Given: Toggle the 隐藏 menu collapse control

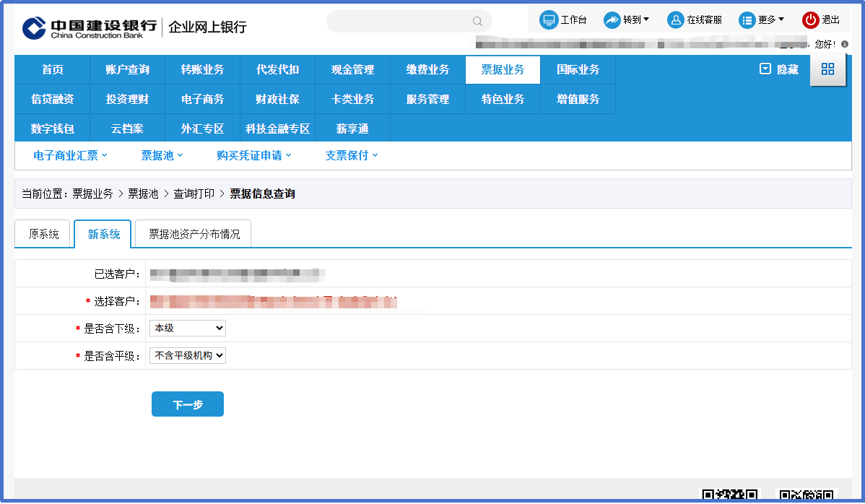Looking at the screenshot, I should click(779, 69).
